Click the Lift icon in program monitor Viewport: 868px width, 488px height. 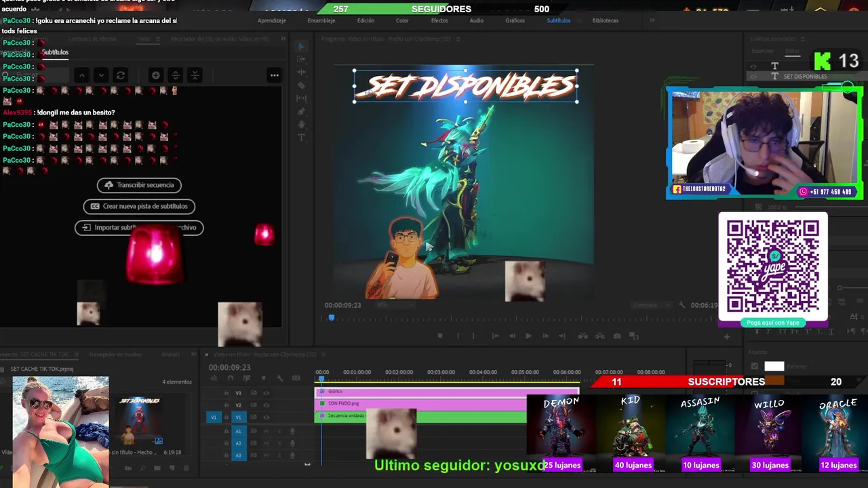[x=583, y=335]
